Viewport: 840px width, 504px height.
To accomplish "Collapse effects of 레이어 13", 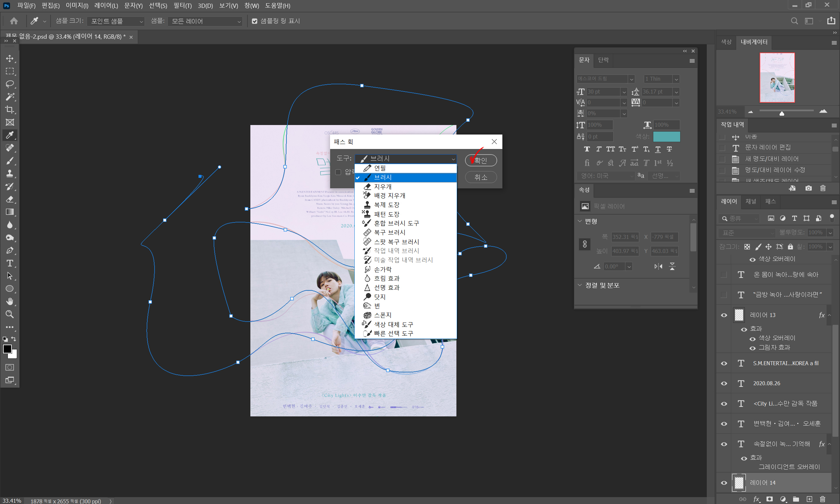I will 829,315.
